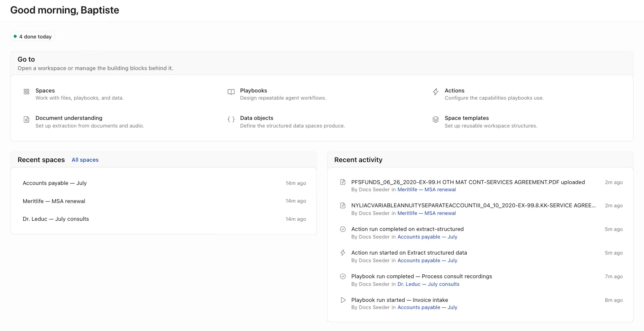The image size is (644, 331).
Task: Open Meritlife — MSA renewal recent space
Action: pyautogui.click(x=163, y=201)
